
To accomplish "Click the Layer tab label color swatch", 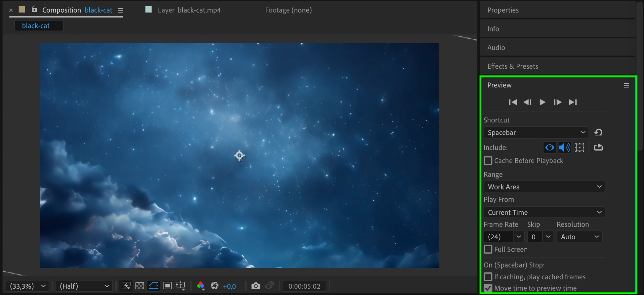I will (x=148, y=9).
